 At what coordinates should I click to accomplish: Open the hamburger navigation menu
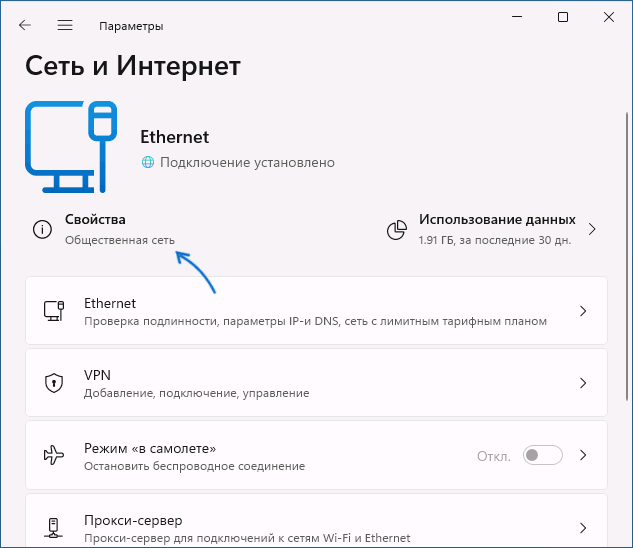[x=65, y=25]
